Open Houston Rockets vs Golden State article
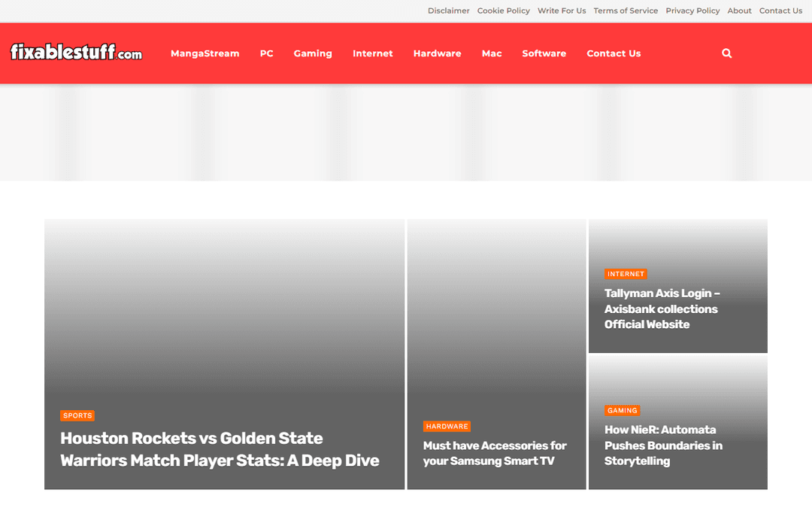This screenshot has height=508, width=812. [220, 449]
